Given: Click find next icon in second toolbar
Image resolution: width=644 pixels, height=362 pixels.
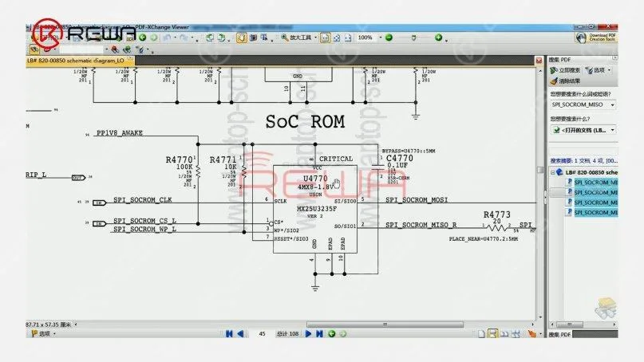Looking at the screenshot, I should pyautogui.click(x=127, y=49).
